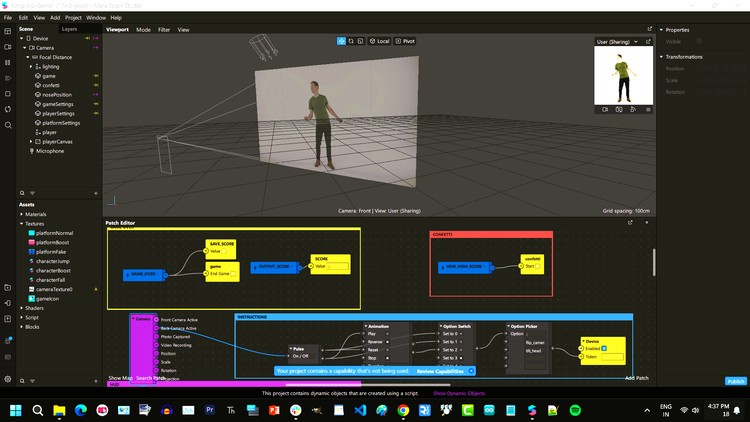Toggle the Enabled checkbox on Device patch
Viewport: 750px width, 422px height.
coord(606,348)
